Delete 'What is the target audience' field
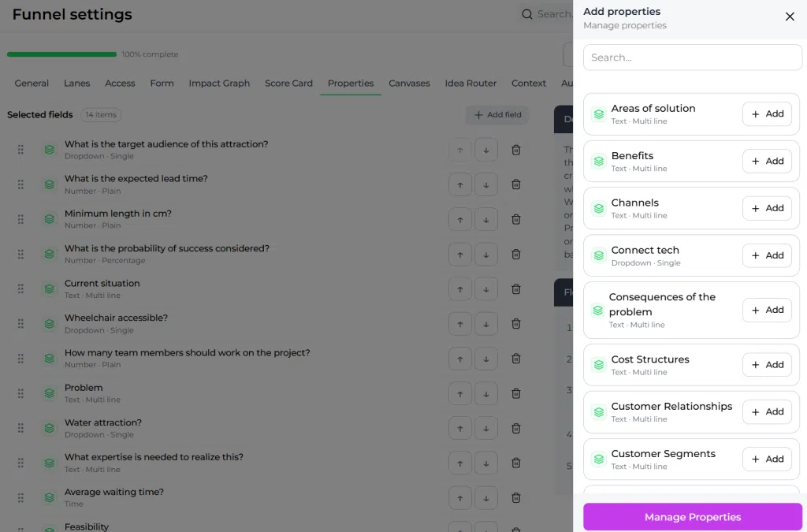Image resolution: width=807 pixels, height=532 pixels. tap(515, 150)
